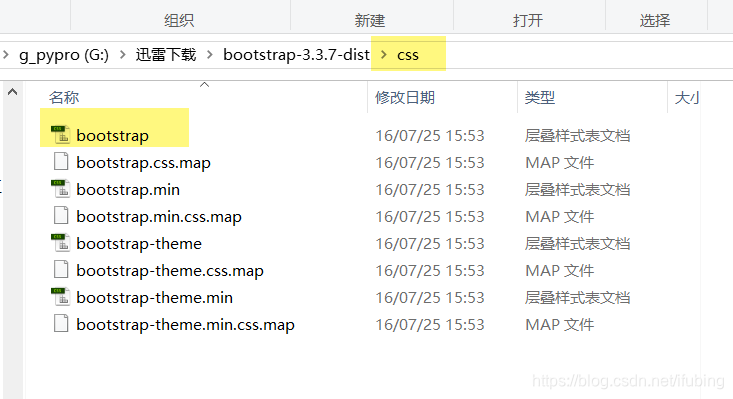Click the bootstrap.css.map file icon

[61, 161]
